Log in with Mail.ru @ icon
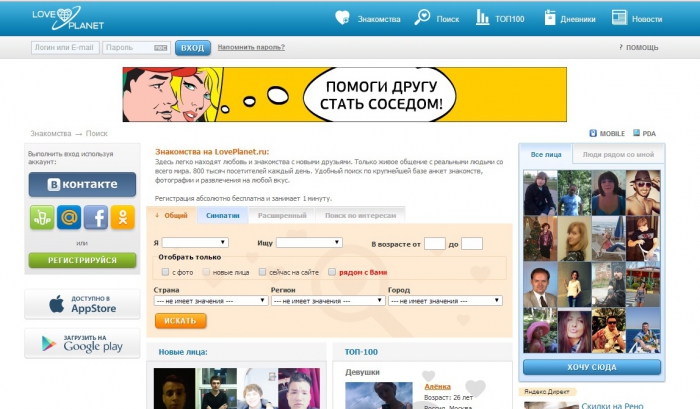 pos(69,217)
